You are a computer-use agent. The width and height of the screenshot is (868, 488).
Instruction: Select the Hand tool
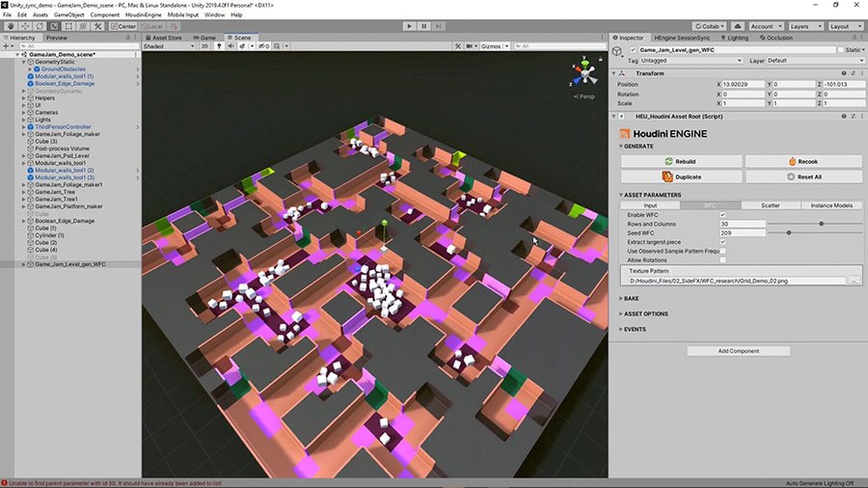[x=11, y=26]
